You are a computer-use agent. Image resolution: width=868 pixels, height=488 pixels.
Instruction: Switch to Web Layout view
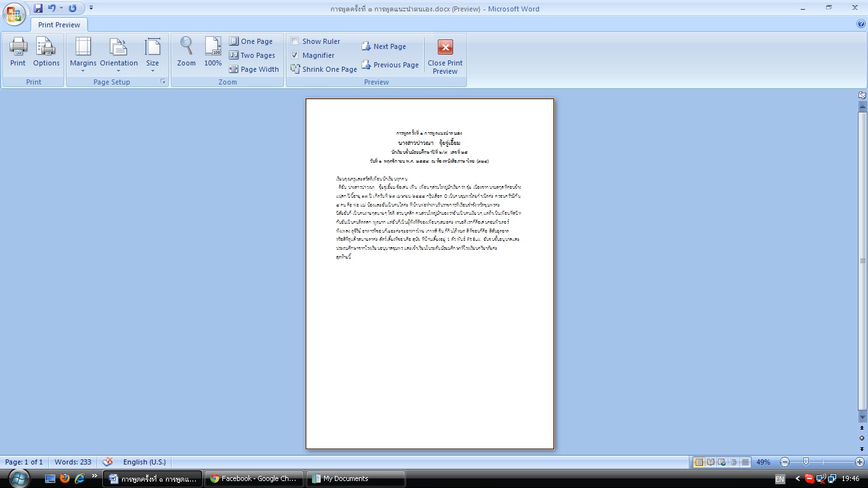click(x=722, y=462)
